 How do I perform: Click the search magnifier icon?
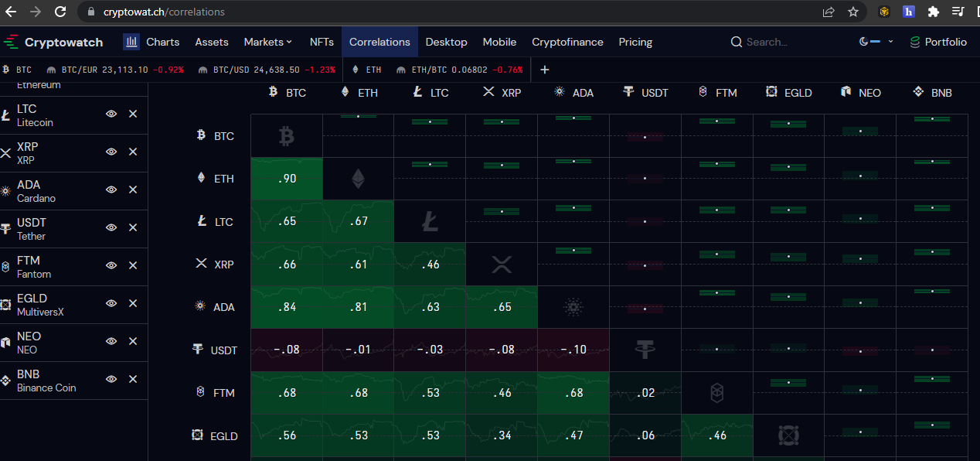click(x=737, y=42)
